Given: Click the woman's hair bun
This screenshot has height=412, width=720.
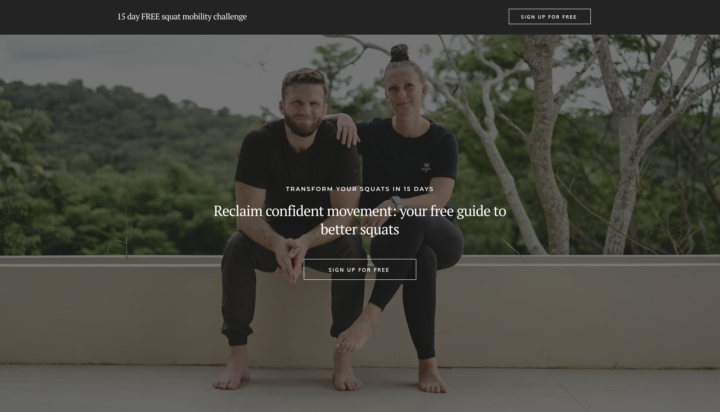Looking at the screenshot, I should click(399, 53).
